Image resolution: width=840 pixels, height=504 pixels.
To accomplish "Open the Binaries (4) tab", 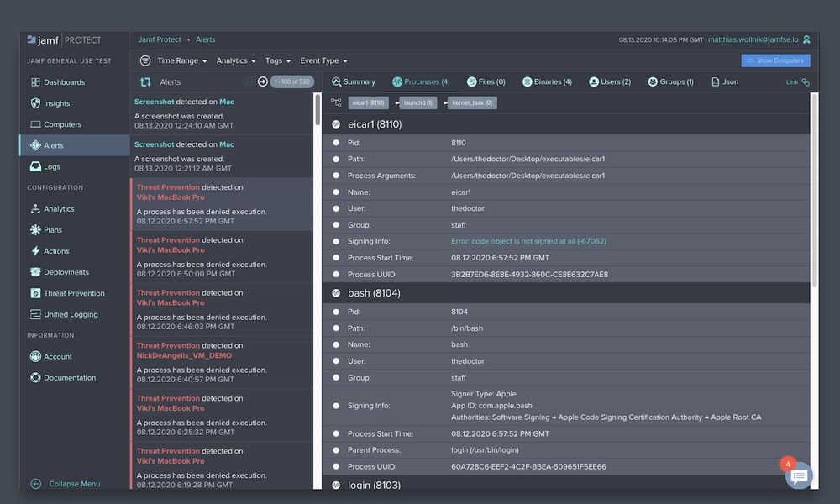I will (547, 82).
